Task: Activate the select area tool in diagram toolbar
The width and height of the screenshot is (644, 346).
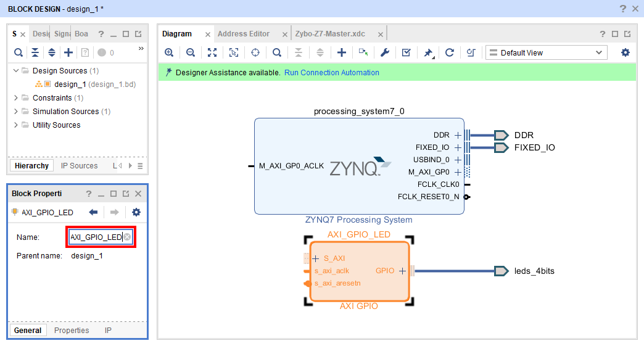Action: [x=234, y=52]
